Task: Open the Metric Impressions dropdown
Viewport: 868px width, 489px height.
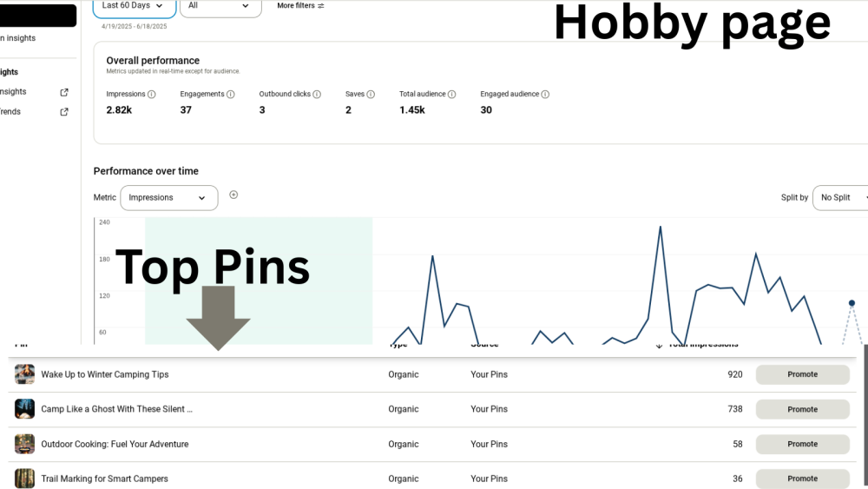Action: tap(168, 198)
